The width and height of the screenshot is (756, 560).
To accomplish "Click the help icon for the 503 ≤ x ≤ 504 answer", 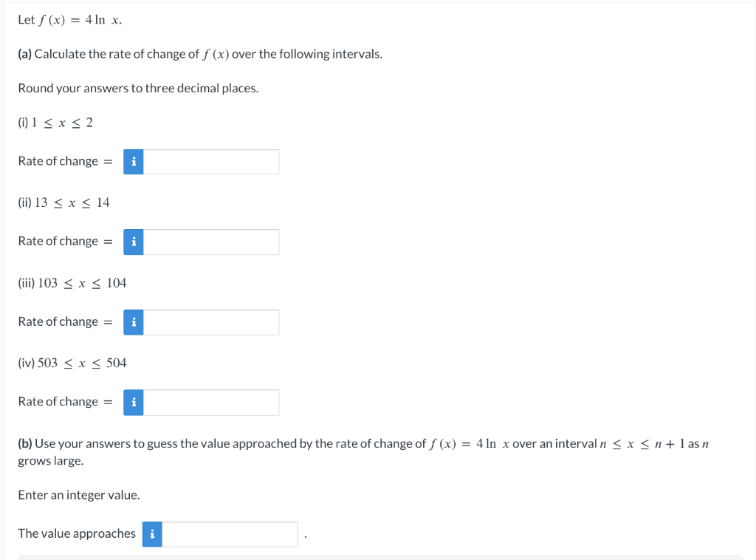I will [133, 403].
